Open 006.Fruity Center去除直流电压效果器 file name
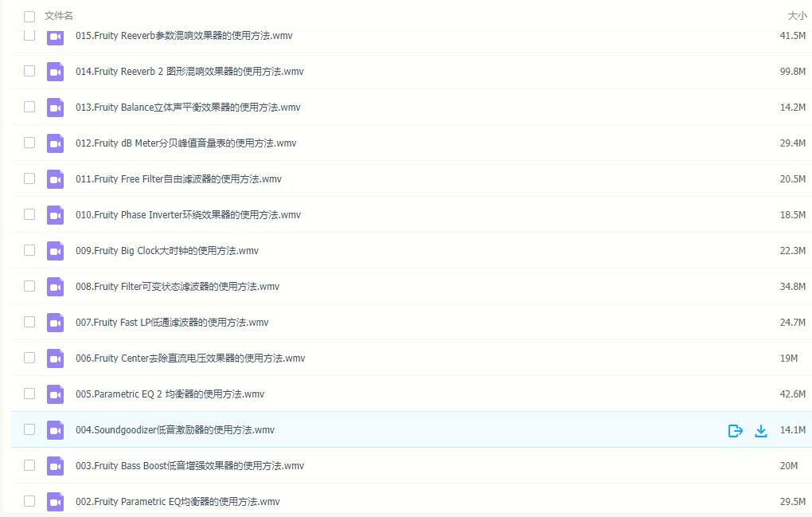 click(190, 358)
